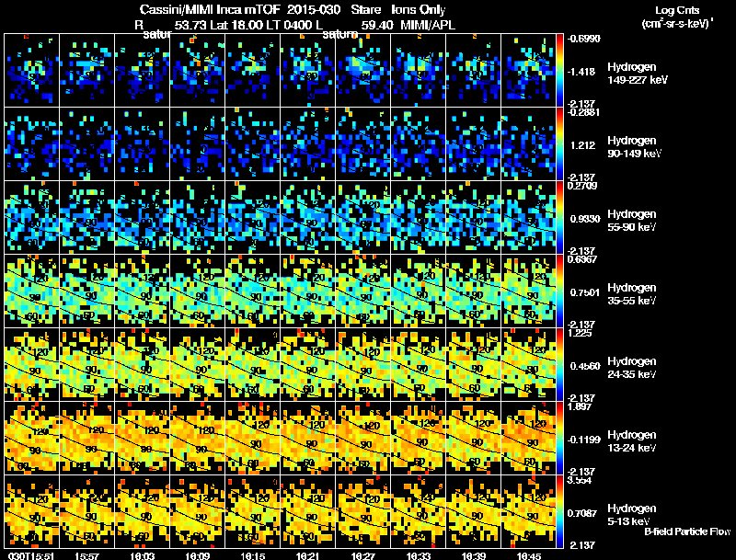Image resolution: width=736 pixels, height=560 pixels.
Task: Click the colorbar value '0.4560'
Action: pyautogui.click(x=585, y=366)
